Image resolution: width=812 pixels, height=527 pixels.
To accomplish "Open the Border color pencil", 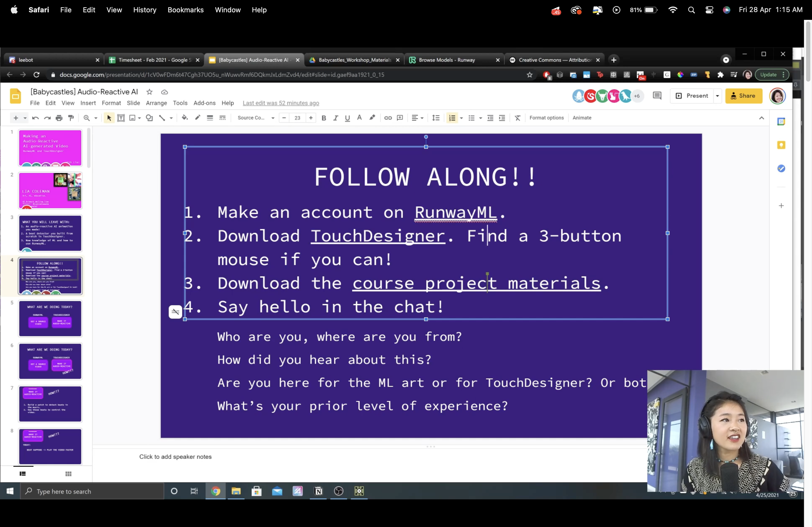I will 198,118.
